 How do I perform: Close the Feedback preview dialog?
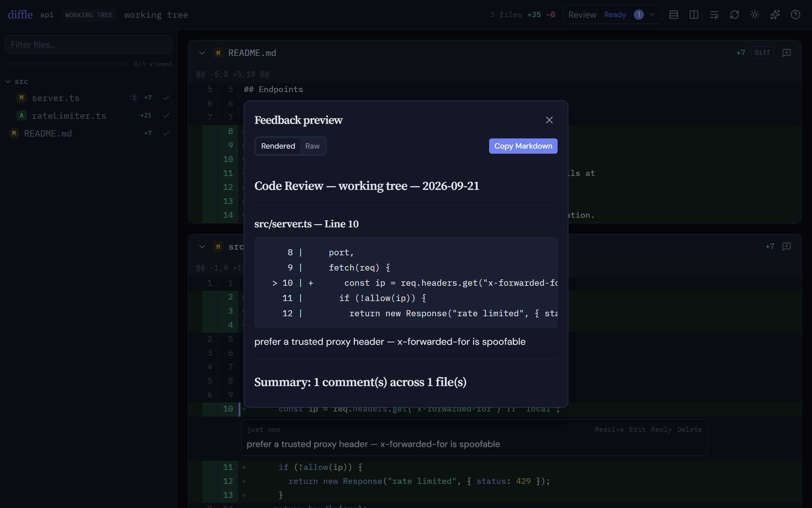549,120
